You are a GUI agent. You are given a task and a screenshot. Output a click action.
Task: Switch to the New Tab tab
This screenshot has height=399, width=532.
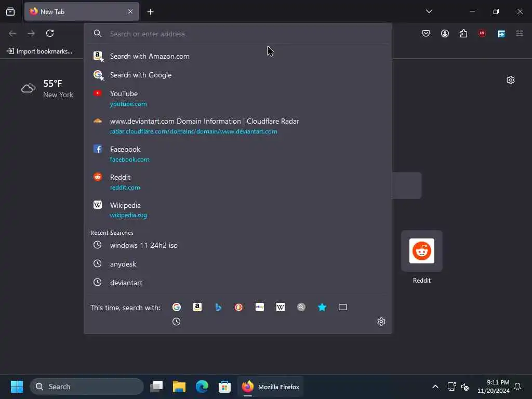(x=82, y=11)
